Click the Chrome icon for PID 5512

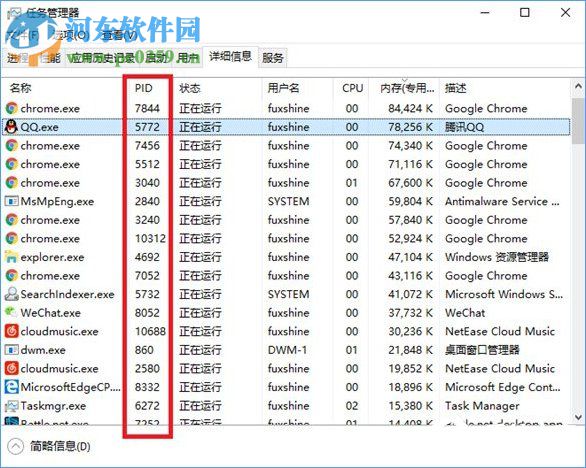pyautogui.click(x=12, y=164)
